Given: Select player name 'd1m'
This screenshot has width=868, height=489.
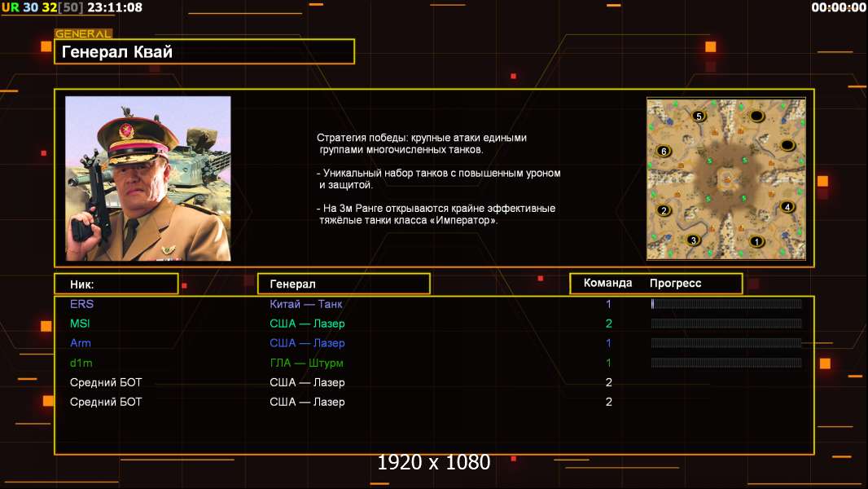Looking at the screenshot, I should point(81,363).
